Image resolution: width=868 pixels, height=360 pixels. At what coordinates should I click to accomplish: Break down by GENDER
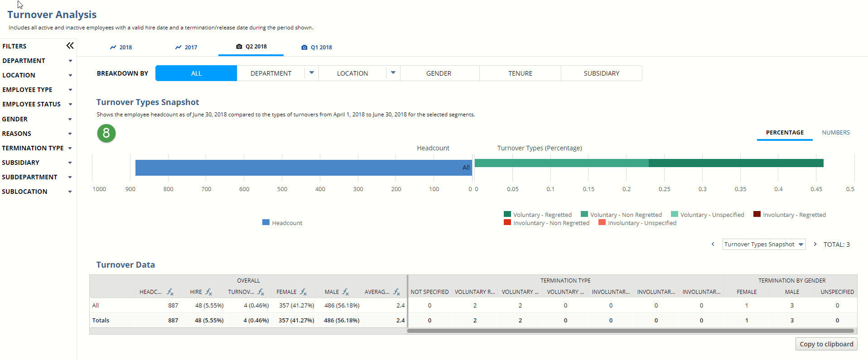pos(439,73)
